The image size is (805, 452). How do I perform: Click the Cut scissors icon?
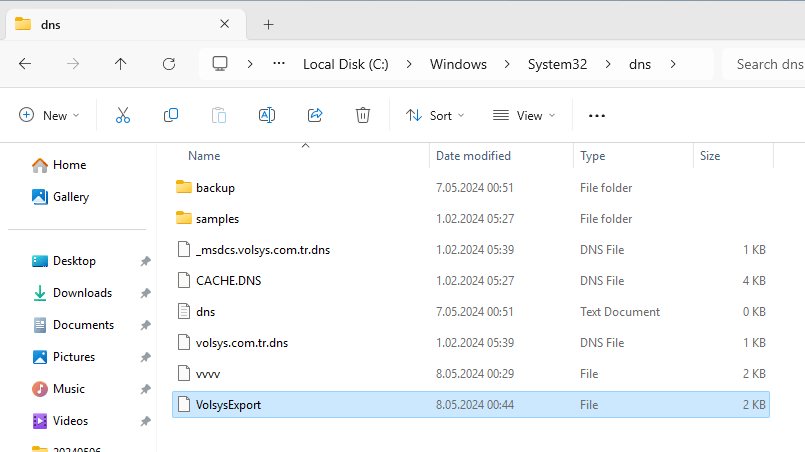coord(123,116)
